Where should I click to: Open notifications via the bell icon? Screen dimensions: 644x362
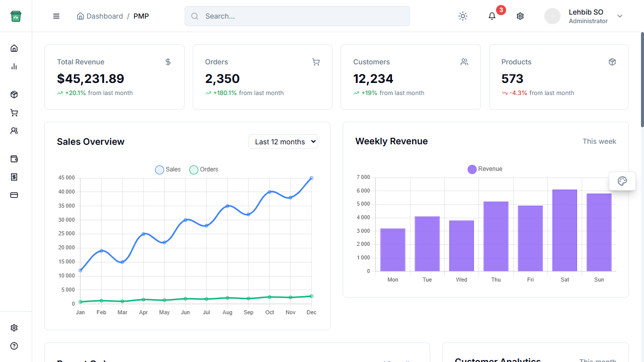[x=492, y=16]
